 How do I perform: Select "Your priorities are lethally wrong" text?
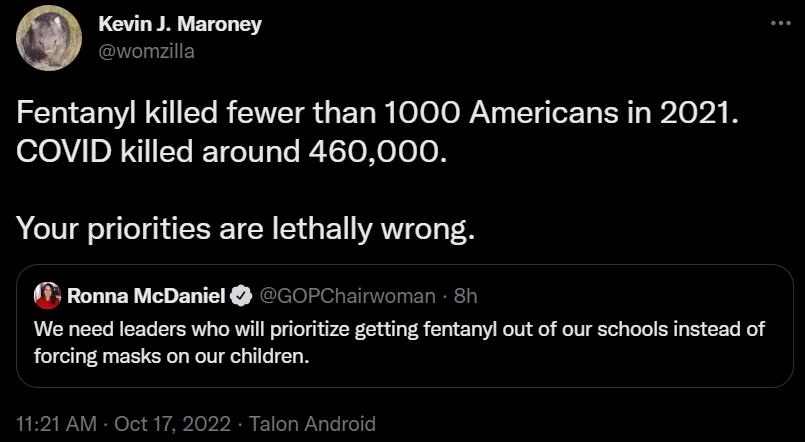[x=245, y=229]
